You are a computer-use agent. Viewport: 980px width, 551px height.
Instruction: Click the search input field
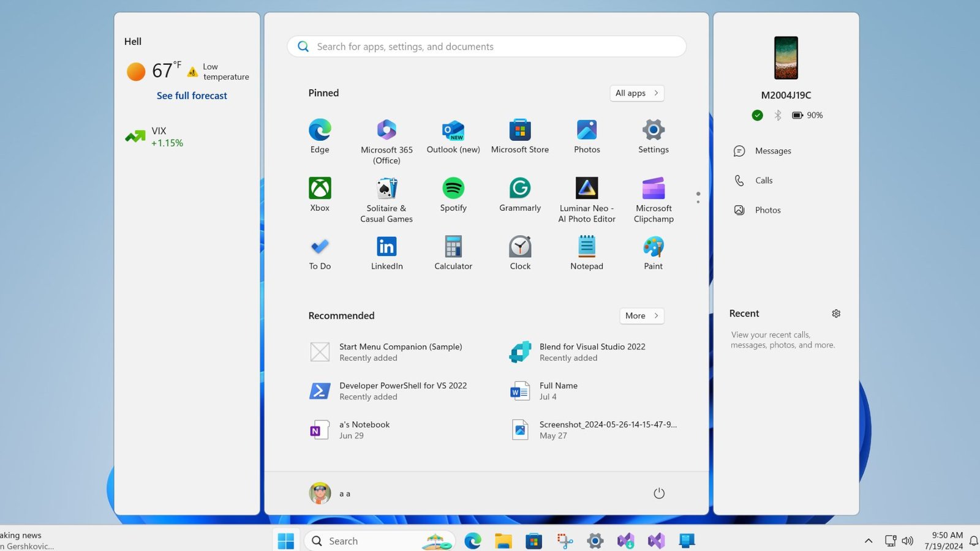click(486, 46)
